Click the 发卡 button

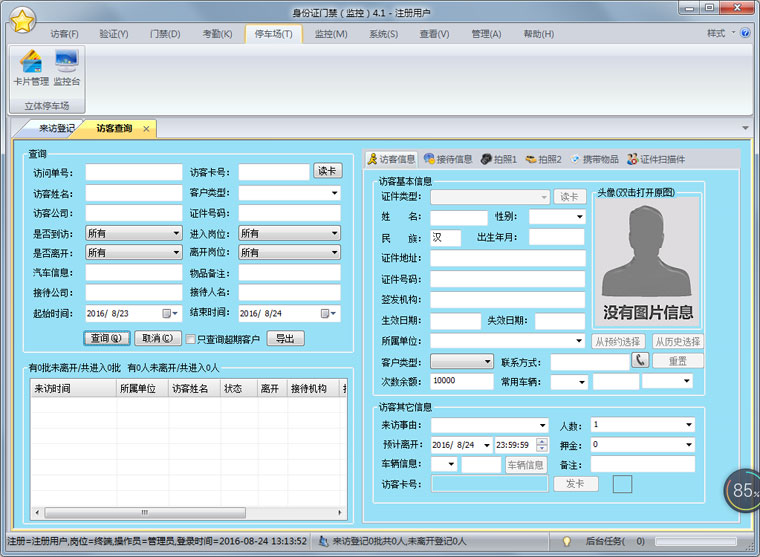tap(575, 483)
